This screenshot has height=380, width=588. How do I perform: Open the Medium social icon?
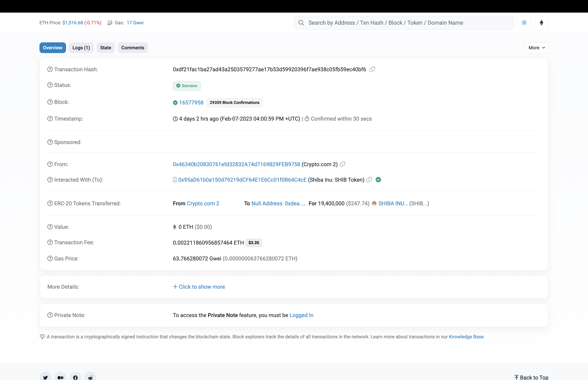[60, 377]
